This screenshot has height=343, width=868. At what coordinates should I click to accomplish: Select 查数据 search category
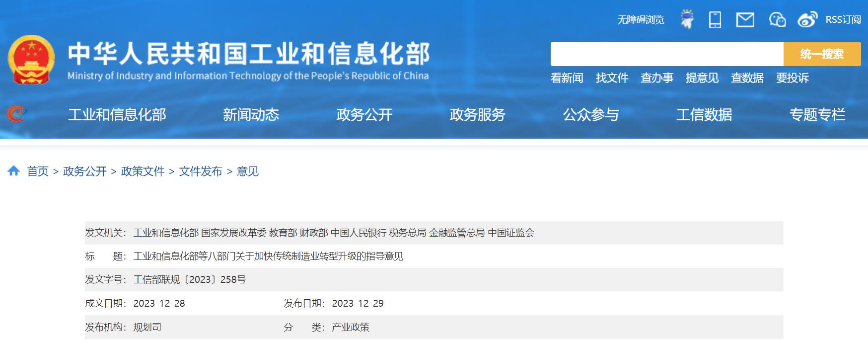pos(747,78)
